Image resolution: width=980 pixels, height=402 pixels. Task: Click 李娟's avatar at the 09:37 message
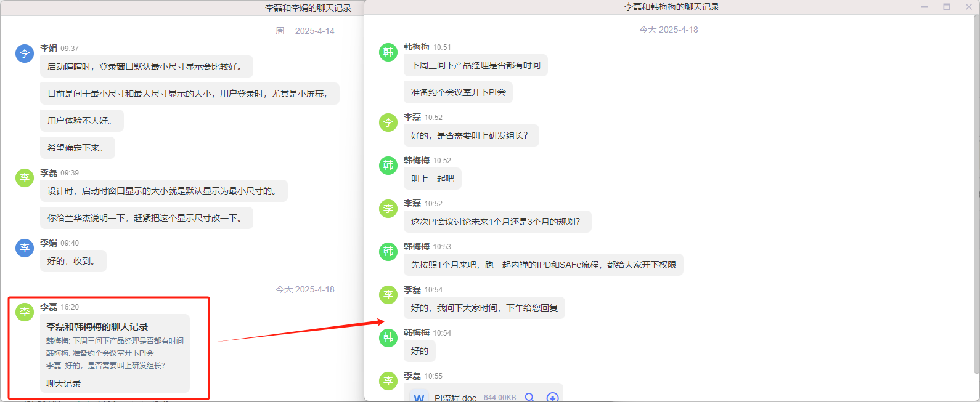tap(25, 54)
